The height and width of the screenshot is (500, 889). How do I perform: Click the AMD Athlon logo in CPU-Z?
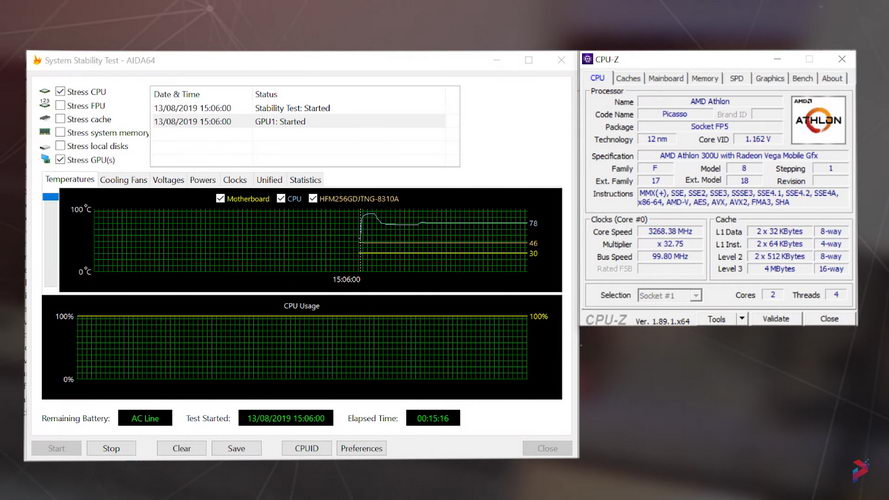[818, 120]
